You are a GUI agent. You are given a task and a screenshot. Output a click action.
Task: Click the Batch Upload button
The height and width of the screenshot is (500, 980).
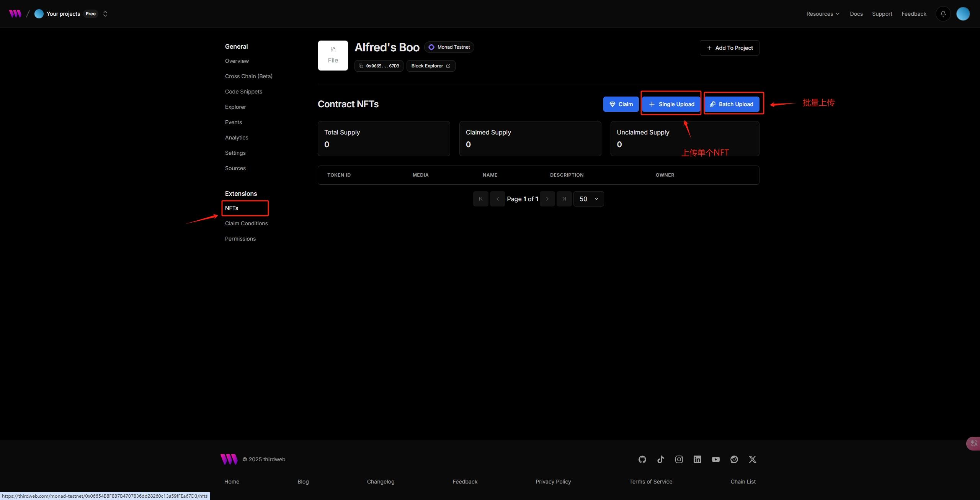(732, 104)
